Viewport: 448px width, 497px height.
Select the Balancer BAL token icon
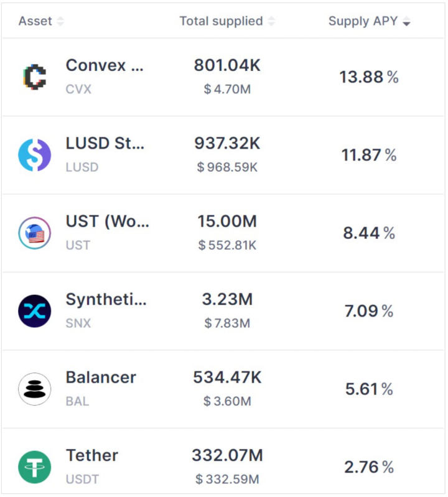coord(35,389)
